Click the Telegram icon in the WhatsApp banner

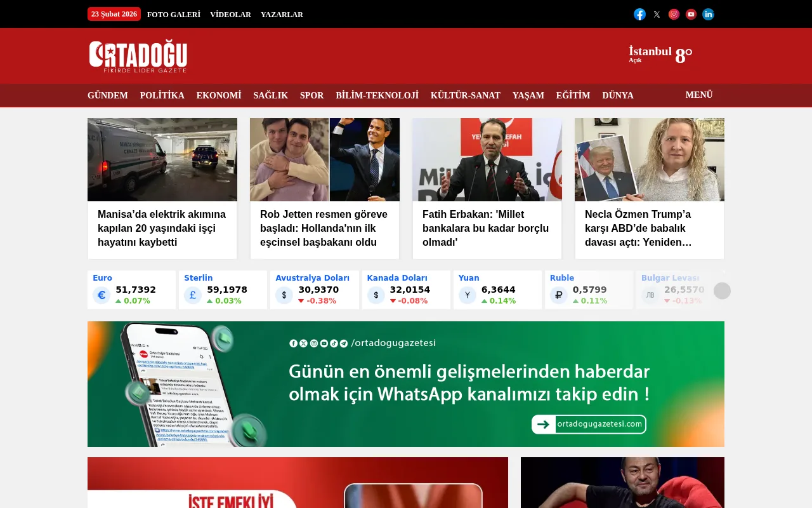[x=344, y=343]
